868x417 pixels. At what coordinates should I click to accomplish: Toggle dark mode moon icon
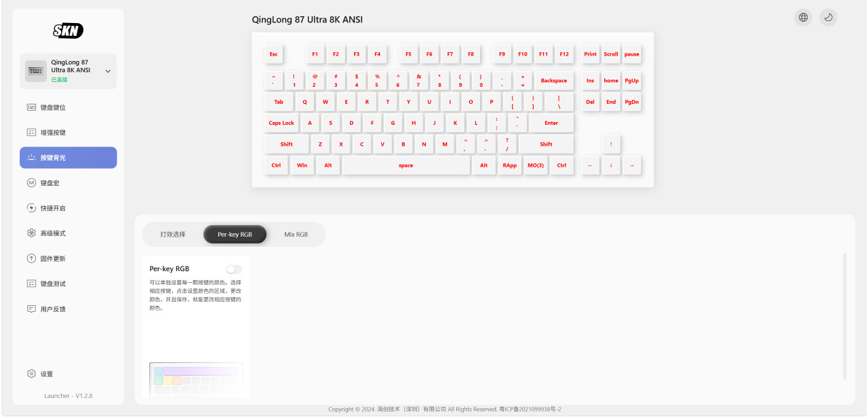pos(829,18)
